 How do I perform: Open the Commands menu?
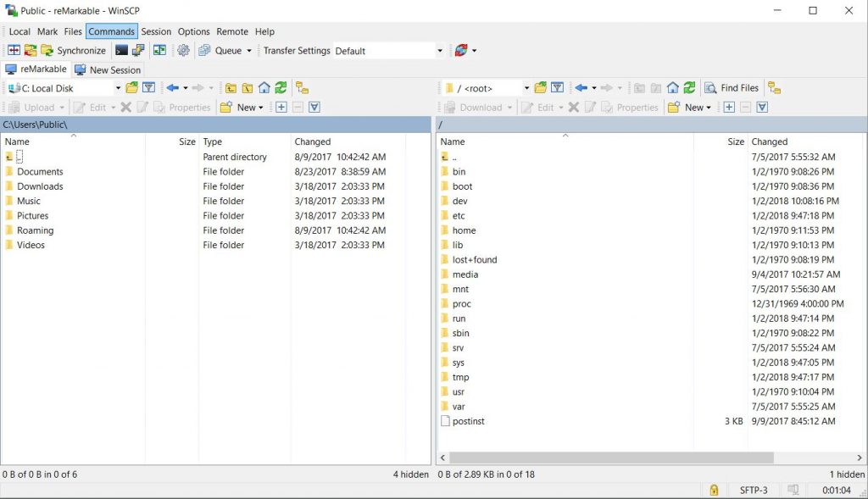(111, 31)
